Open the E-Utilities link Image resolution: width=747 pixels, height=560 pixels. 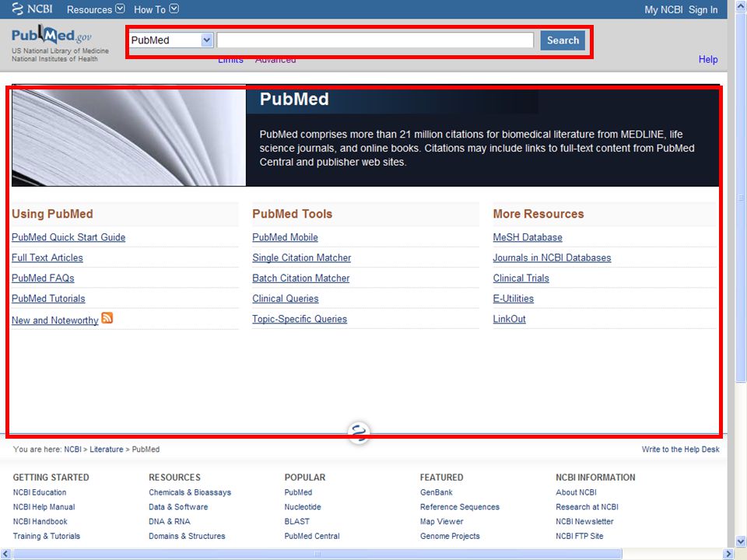[513, 299]
